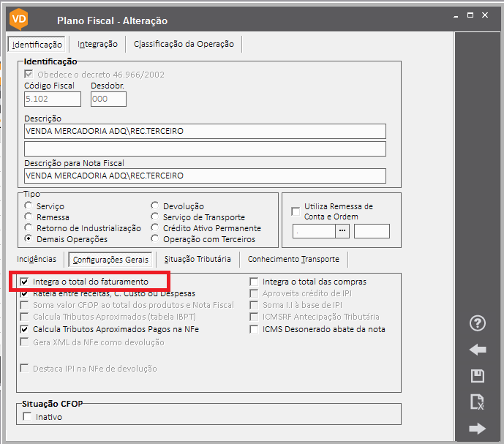
Task: Toggle Rateia entre receitas checkbox
Action: [x=24, y=293]
